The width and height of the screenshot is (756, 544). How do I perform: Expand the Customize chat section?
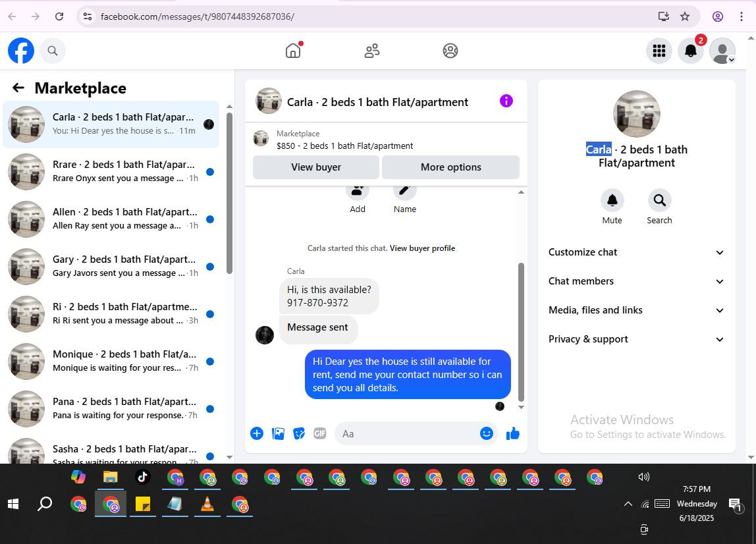(636, 252)
